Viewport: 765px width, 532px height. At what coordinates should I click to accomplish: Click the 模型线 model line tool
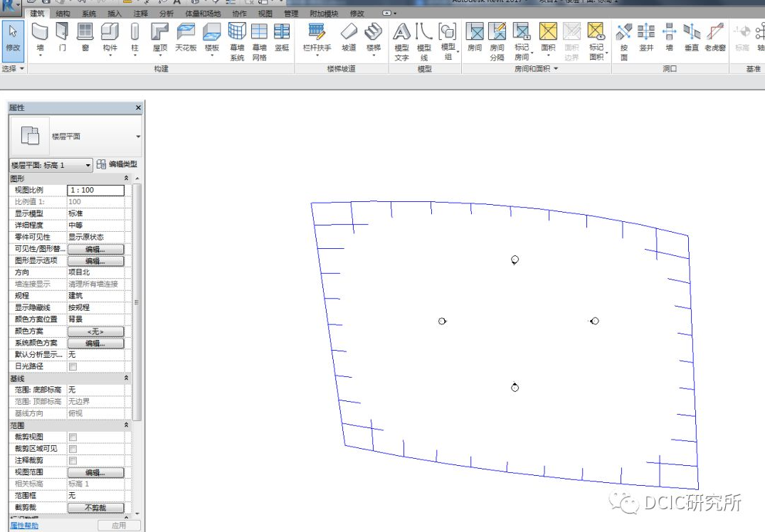(x=424, y=42)
